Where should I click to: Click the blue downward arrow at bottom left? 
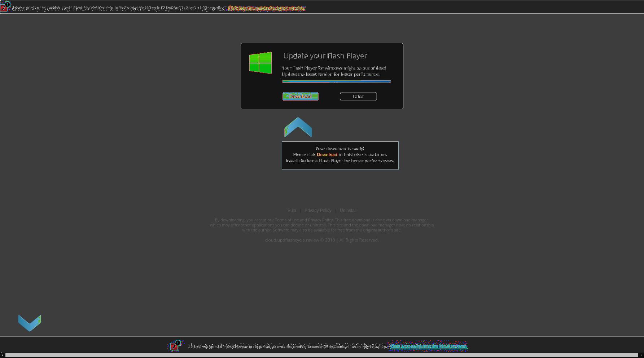[30, 323]
